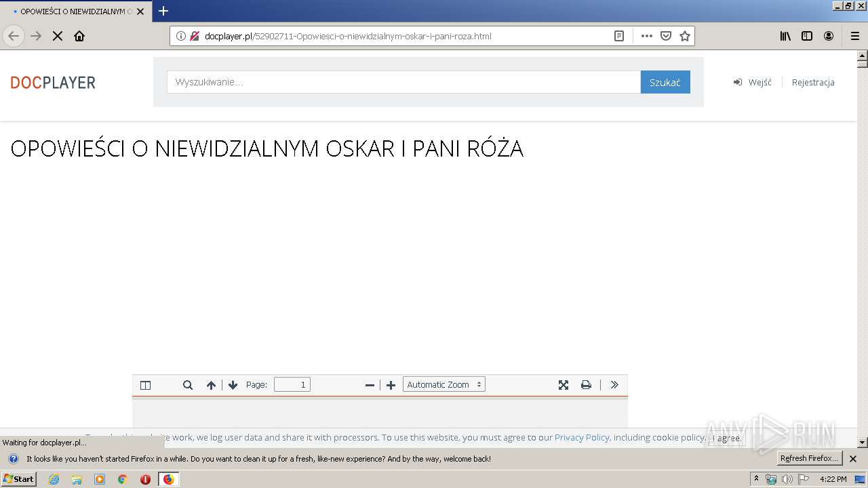Screen dimensions: 868x488
Task: Print the PDF document
Action: coord(586,385)
